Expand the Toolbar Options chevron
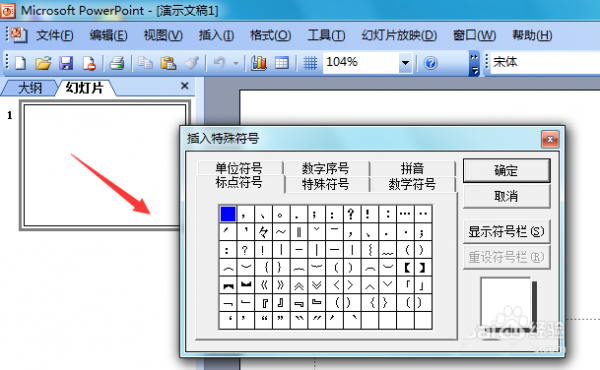This screenshot has height=370, width=600. 474,63
